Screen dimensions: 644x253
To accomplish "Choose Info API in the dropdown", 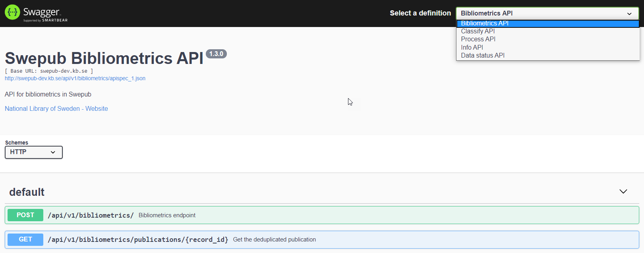I will click(472, 47).
